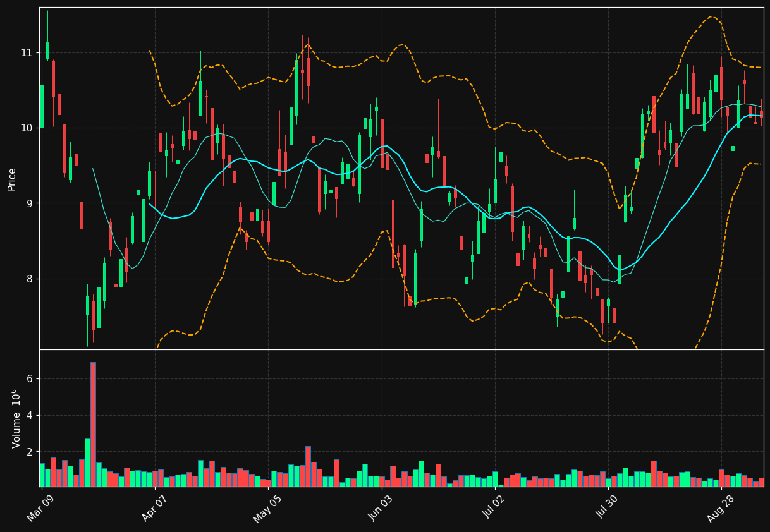Viewport: 770px width, 532px height.
Task: Click the Apr 07 date label
Action: (x=153, y=508)
